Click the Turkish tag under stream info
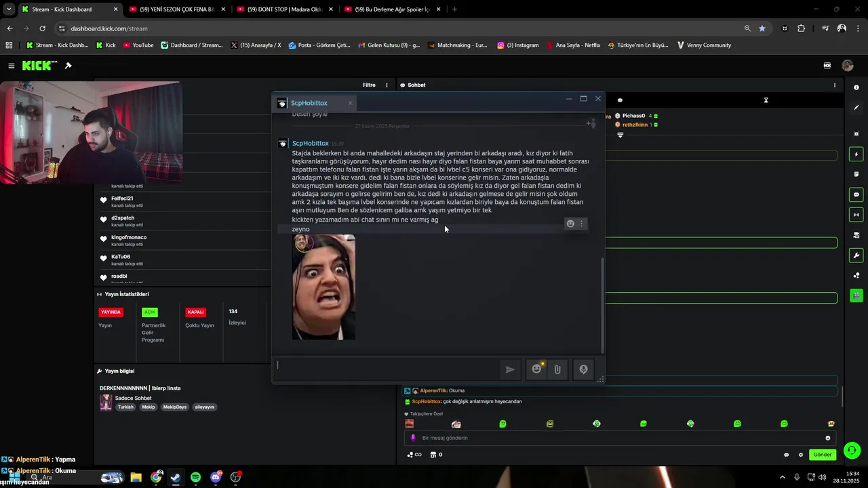This screenshot has width=868, height=488. pyautogui.click(x=125, y=407)
